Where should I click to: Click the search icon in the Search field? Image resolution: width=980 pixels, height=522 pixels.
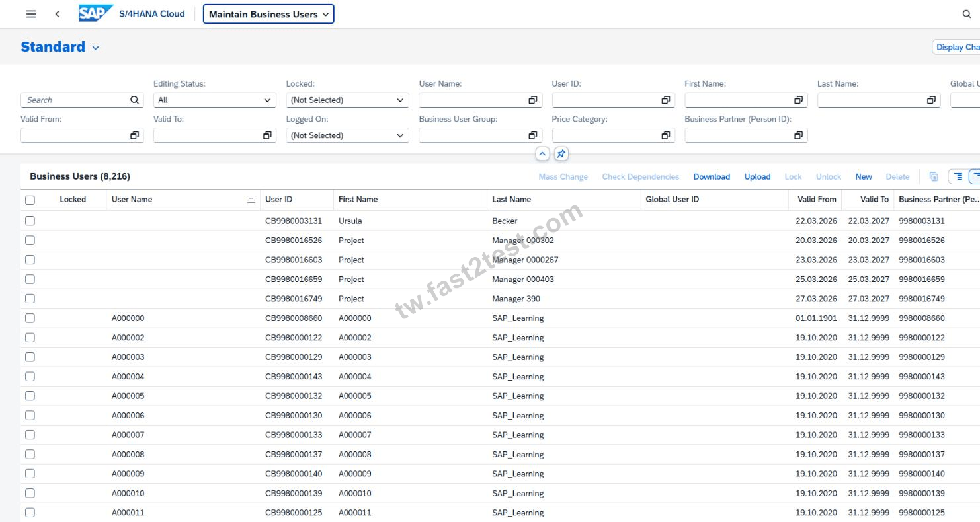pos(134,100)
